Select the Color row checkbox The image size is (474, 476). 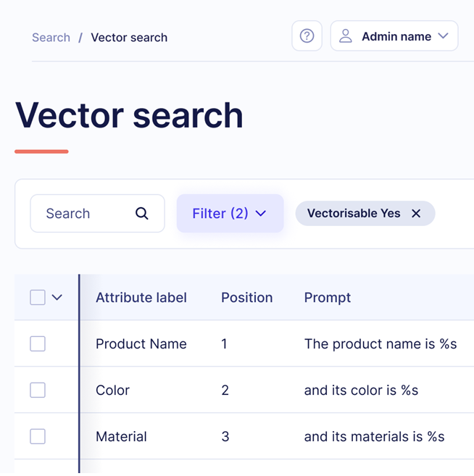(38, 391)
